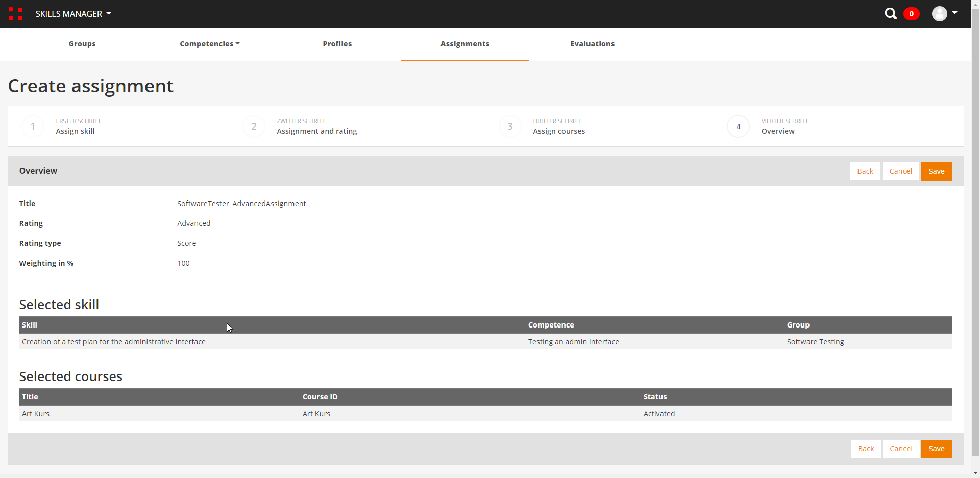Expand the Skills Manager dropdown
The image size is (980, 478).
point(73,14)
